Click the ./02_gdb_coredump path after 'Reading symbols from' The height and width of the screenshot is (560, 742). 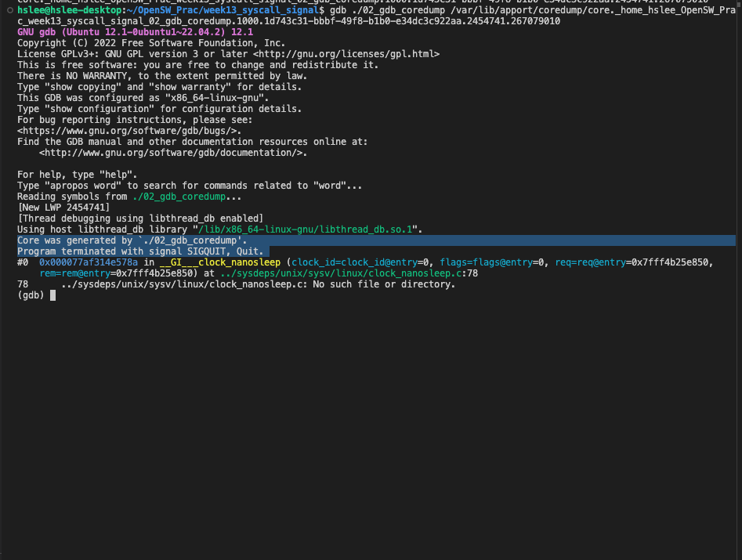pyautogui.click(x=179, y=197)
